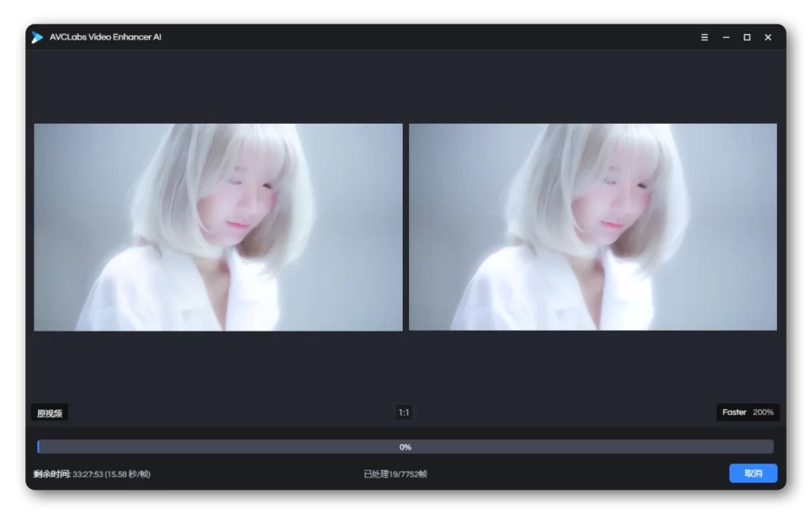The height and width of the screenshot is (514, 812).
Task: Click the Faster 200% model label
Action: pyautogui.click(x=747, y=412)
